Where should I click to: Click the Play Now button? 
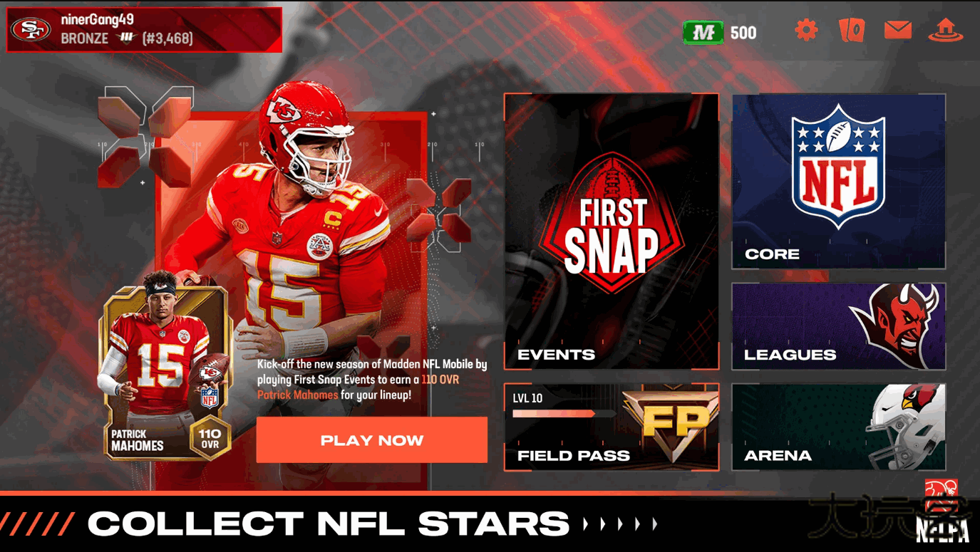click(x=372, y=440)
